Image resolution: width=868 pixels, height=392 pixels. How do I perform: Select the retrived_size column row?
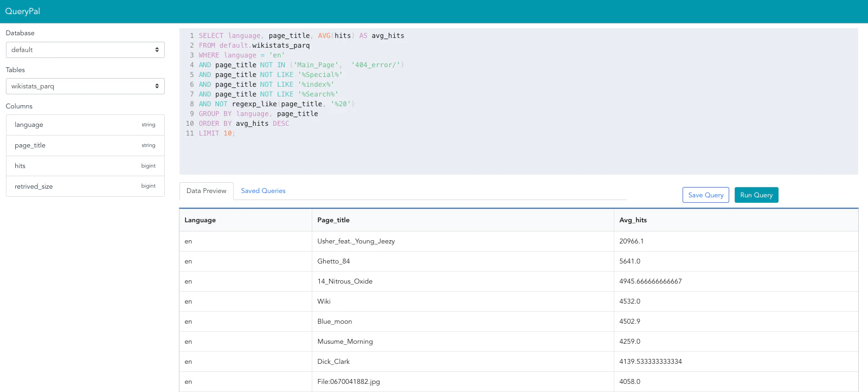pyautogui.click(x=85, y=186)
